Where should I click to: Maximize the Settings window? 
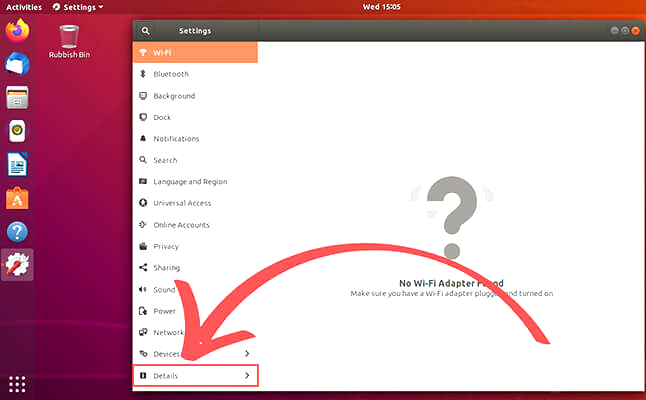click(625, 30)
